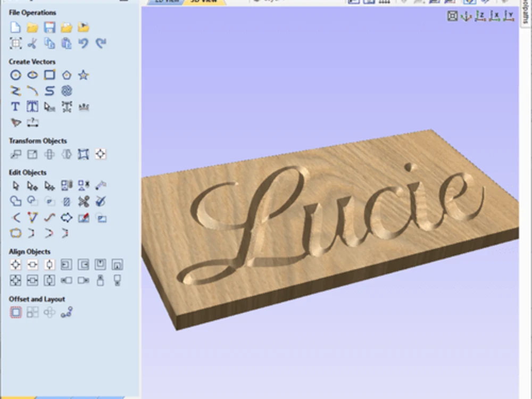The image size is (532, 399).
Task: View the model along the X axis
Action: tap(495, 16)
